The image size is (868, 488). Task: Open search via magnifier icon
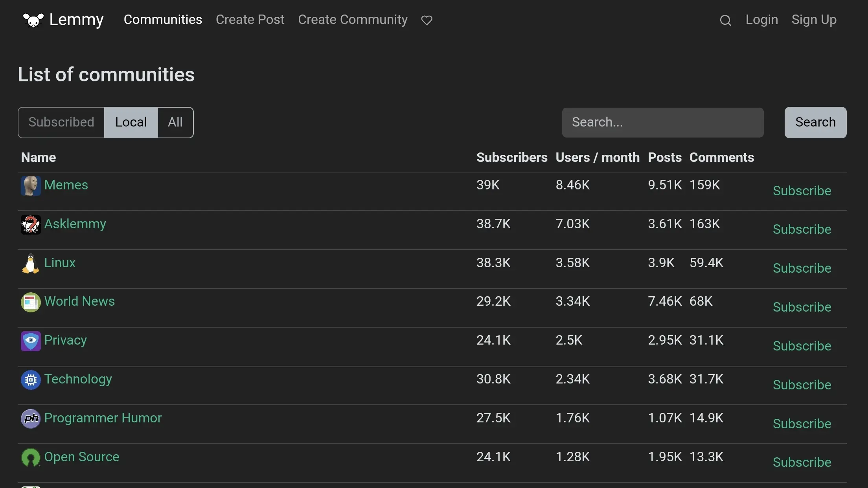pos(725,20)
